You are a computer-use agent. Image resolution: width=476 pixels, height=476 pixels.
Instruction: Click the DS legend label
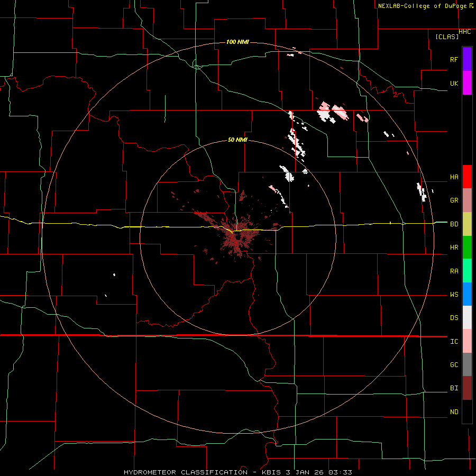[x=454, y=318]
